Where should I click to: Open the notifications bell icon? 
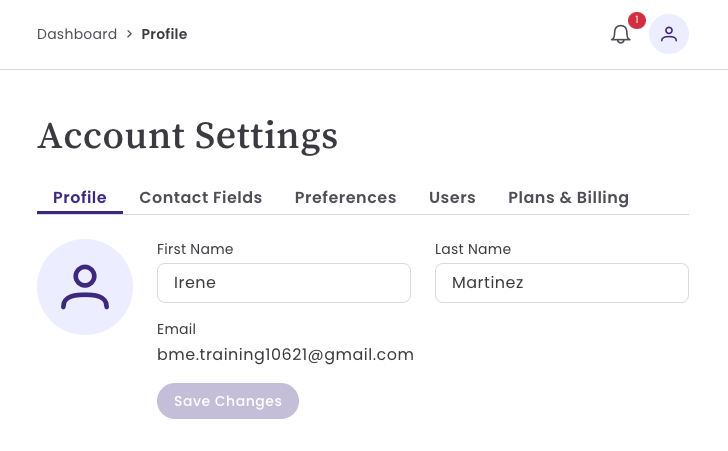[x=621, y=35]
